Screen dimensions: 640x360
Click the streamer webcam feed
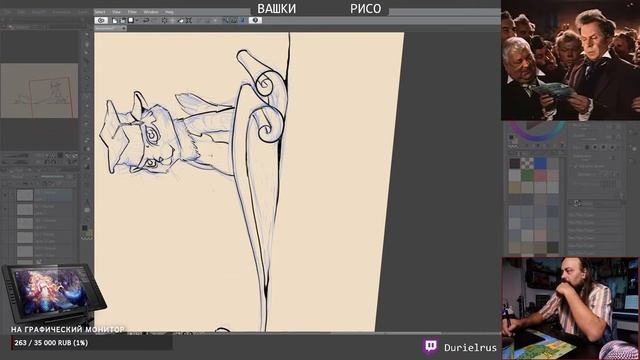click(x=570, y=308)
